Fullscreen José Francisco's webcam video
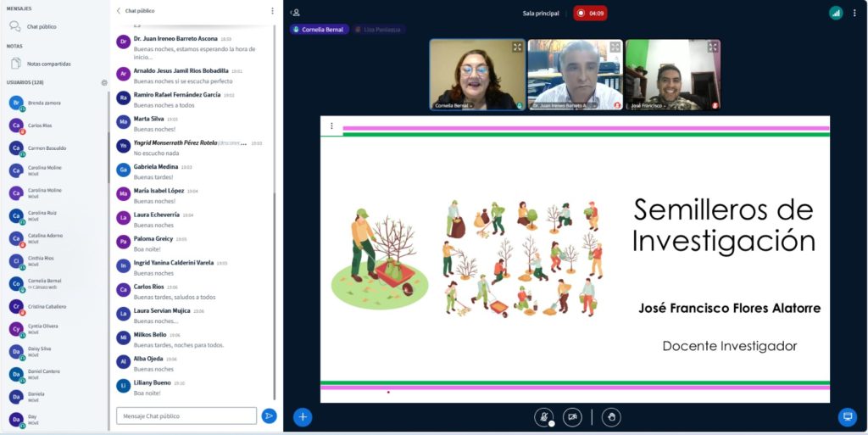 [713, 47]
